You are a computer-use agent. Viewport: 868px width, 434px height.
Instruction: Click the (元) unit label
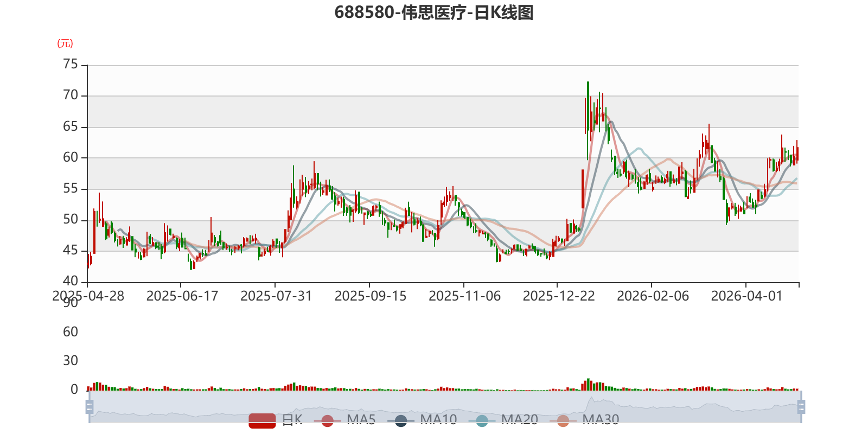pyautogui.click(x=65, y=43)
